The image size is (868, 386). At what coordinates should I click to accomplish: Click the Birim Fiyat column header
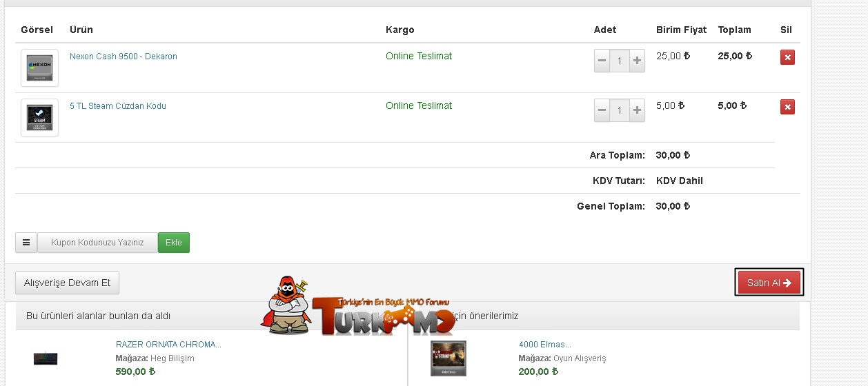click(682, 30)
